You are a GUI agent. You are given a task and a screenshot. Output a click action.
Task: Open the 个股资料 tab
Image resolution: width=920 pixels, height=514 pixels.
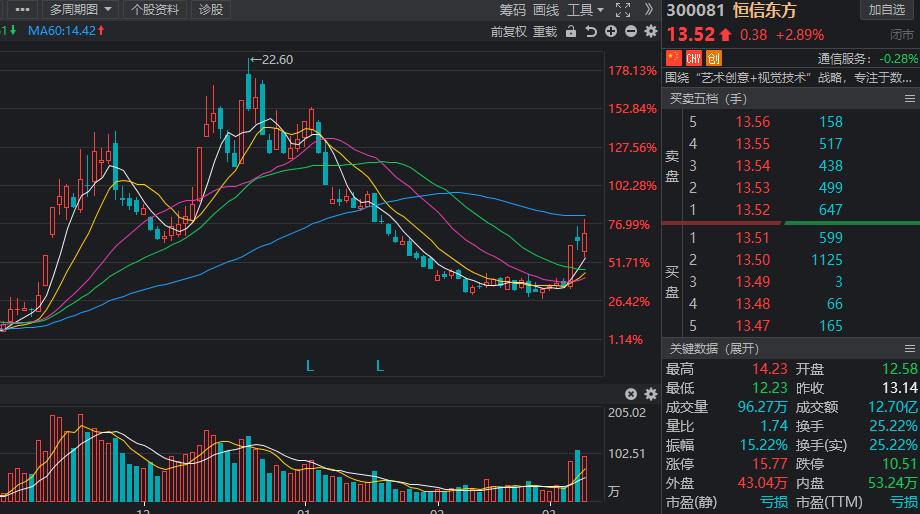click(155, 10)
